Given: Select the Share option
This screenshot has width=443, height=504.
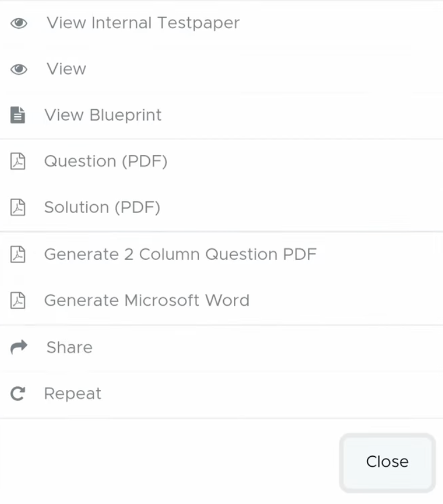Looking at the screenshot, I should (69, 347).
